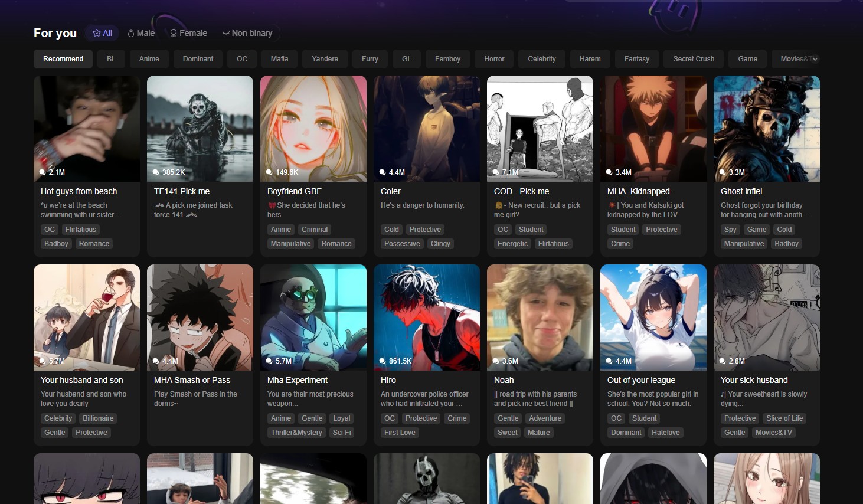Screen dimensions: 863x504
Task: Click the 2.8M chat bubble icon
Action: click(723, 361)
